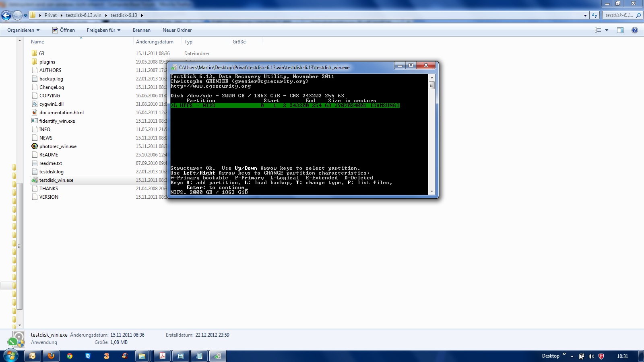This screenshot has width=644, height=362.
Task: Click the TestDisk console window title icon
Action: 174,68
